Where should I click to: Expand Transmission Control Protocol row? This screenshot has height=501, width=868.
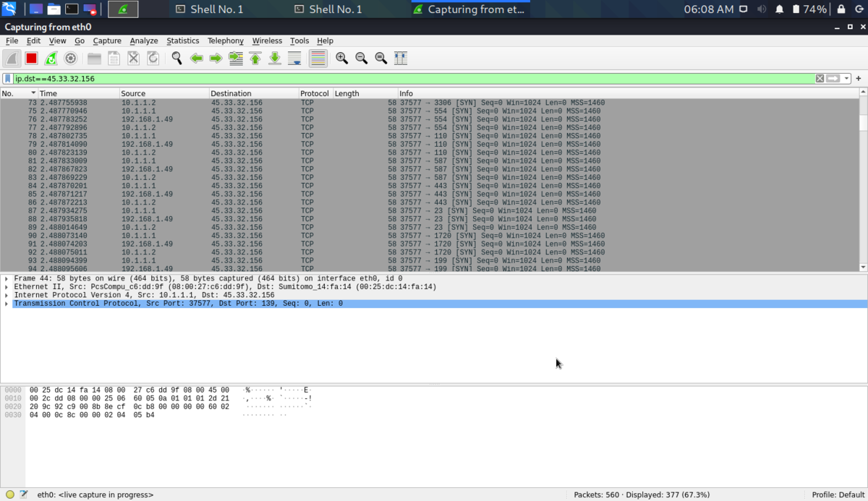coord(7,304)
